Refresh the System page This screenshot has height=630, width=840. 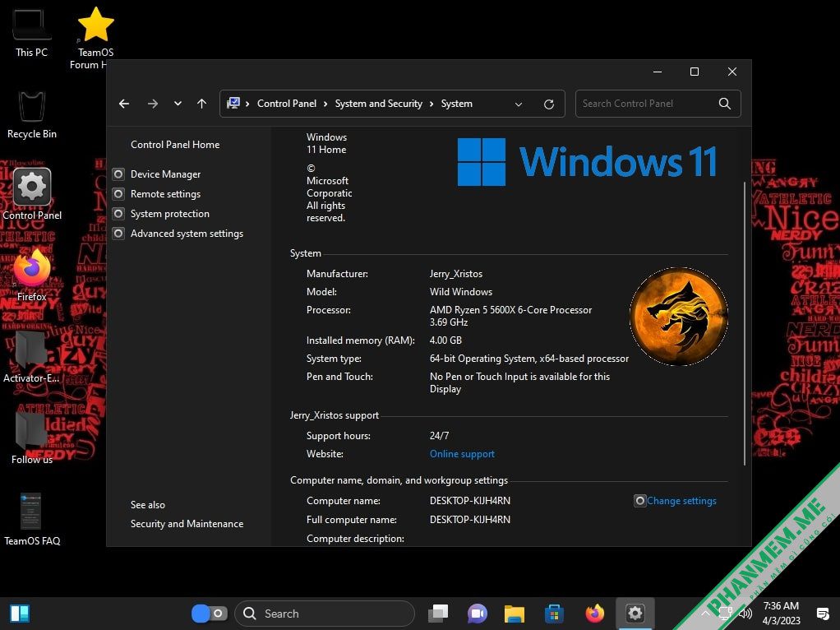coord(548,104)
